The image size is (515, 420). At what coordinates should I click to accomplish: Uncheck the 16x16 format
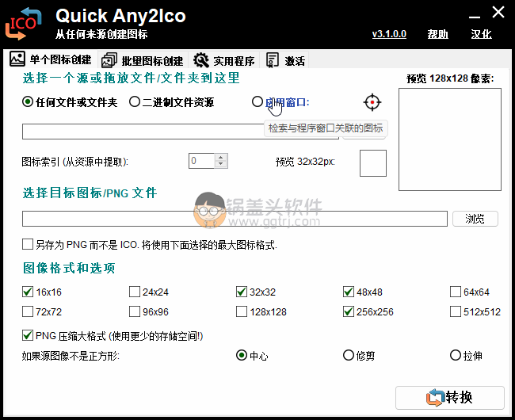(28, 292)
